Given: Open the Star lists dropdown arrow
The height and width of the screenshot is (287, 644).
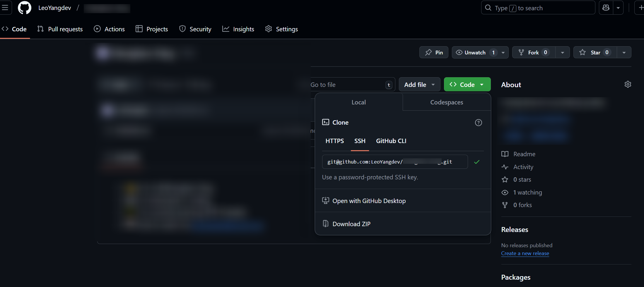Looking at the screenshot, I should tap(624, 53).
